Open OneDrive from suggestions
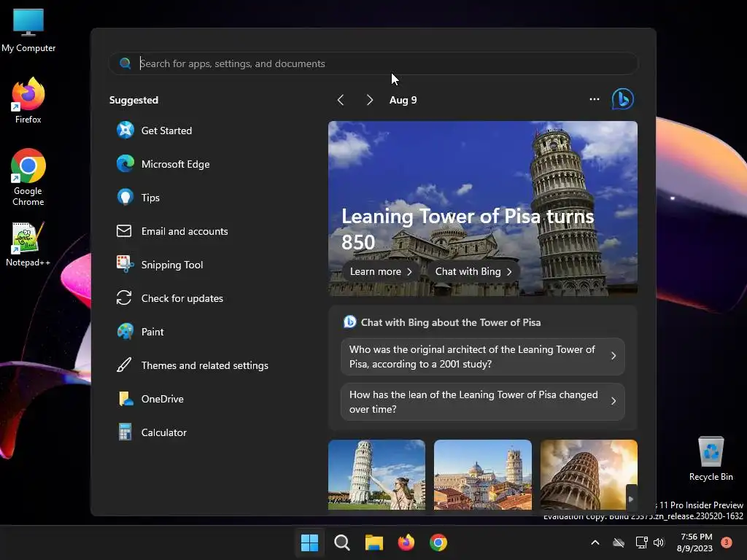Image resolution: width=747 pixels, height=560 pixels. pyautogui.click(x=150, y=399)
